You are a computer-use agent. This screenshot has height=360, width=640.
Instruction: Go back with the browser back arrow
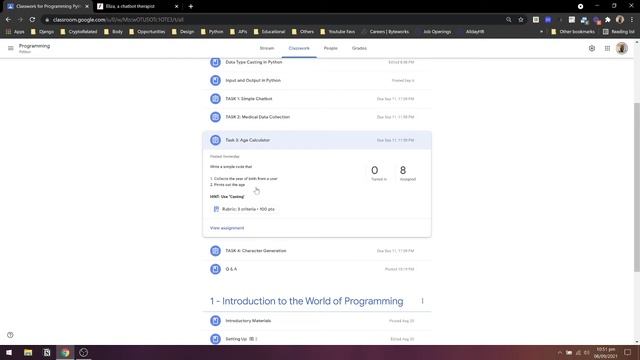pos(8,20)
